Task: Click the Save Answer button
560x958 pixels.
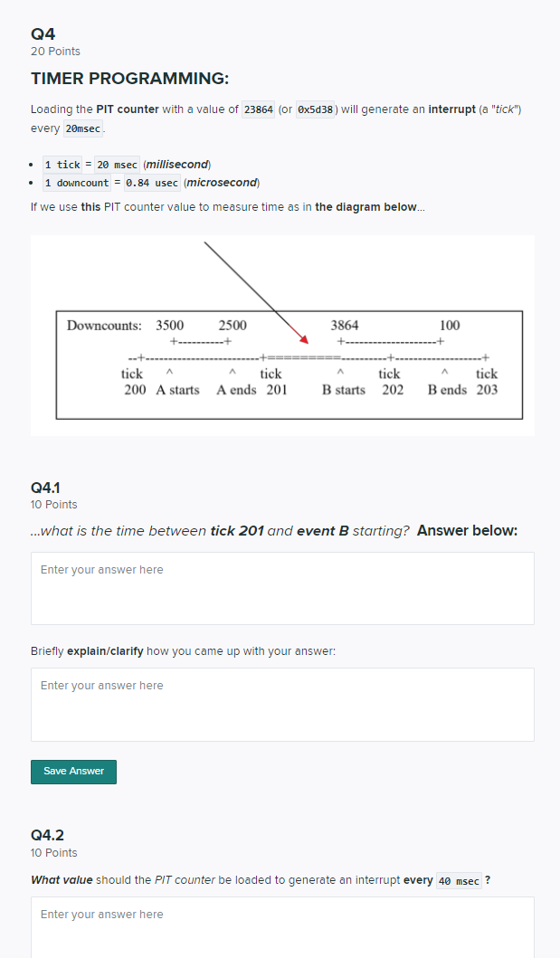Action: coord(72,772)
